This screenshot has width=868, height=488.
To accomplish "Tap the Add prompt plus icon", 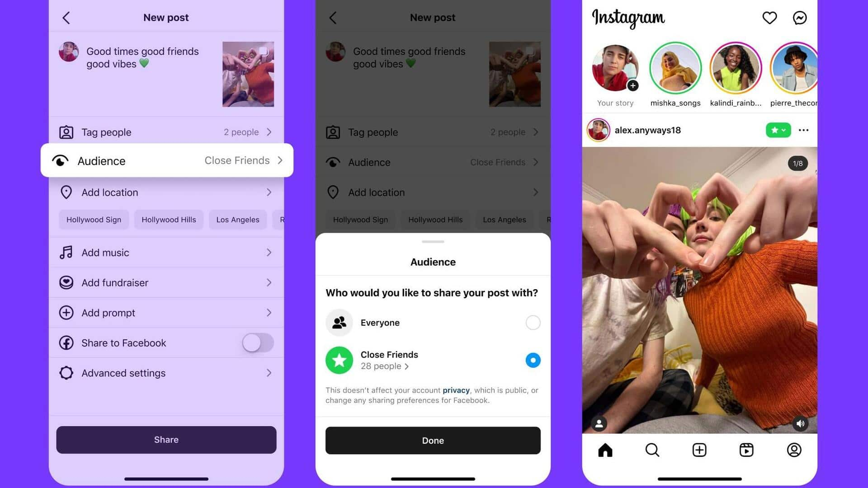I will [66, 312].
